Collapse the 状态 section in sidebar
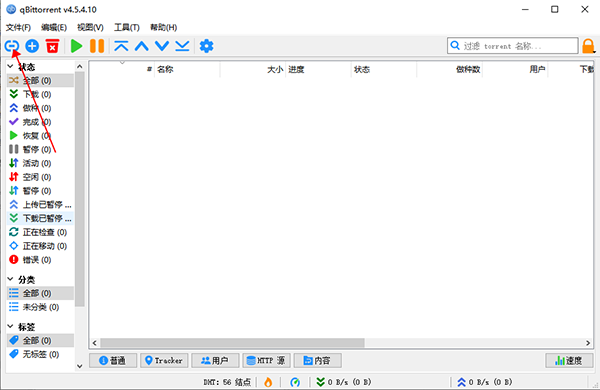This screenshot has height=390, width=600. [11, 67]
